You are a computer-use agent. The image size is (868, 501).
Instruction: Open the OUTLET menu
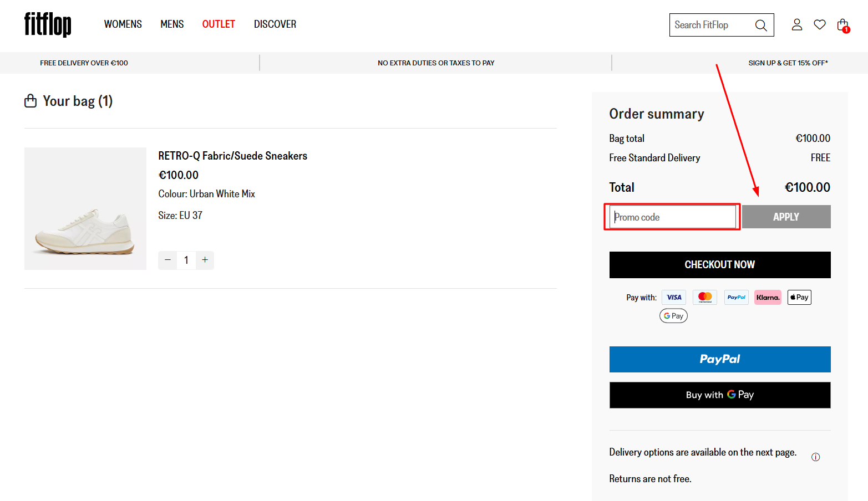click(218, 24)
